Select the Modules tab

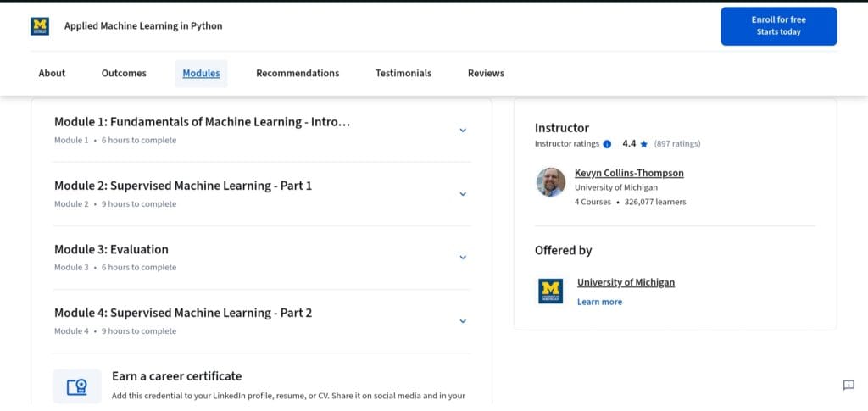(201, 73)
